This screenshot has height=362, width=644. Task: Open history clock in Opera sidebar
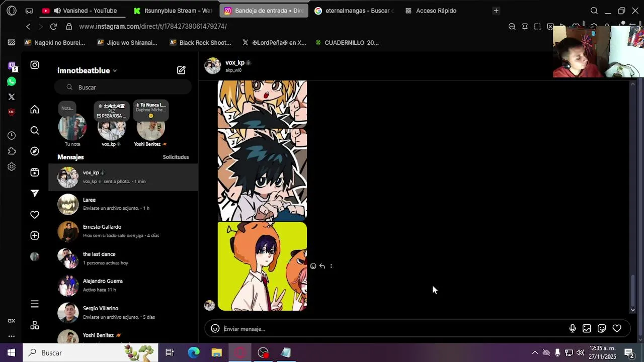(12, 136)
